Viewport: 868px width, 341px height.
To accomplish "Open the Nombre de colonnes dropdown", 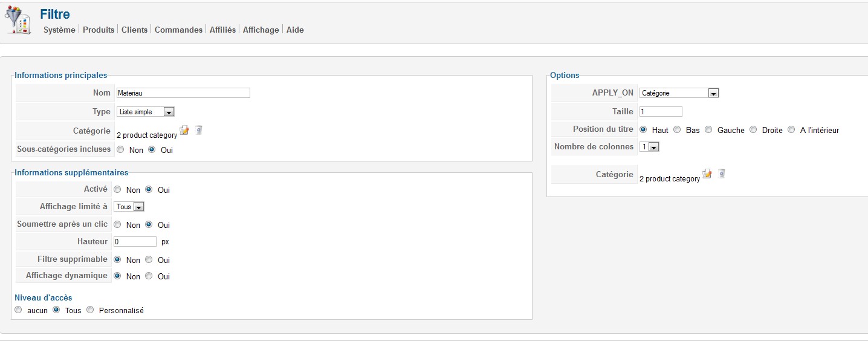I will (x=650, y=147).
